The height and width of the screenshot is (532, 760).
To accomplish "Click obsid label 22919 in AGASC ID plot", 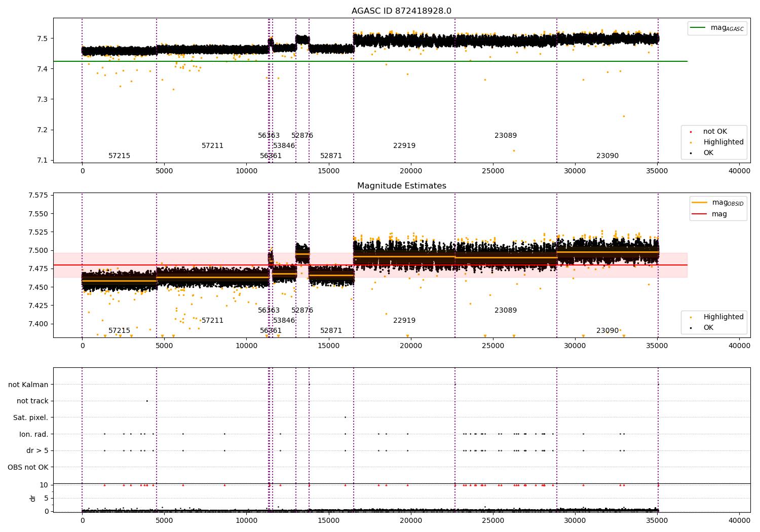I will pyautogui.click(x=404, y=146).
